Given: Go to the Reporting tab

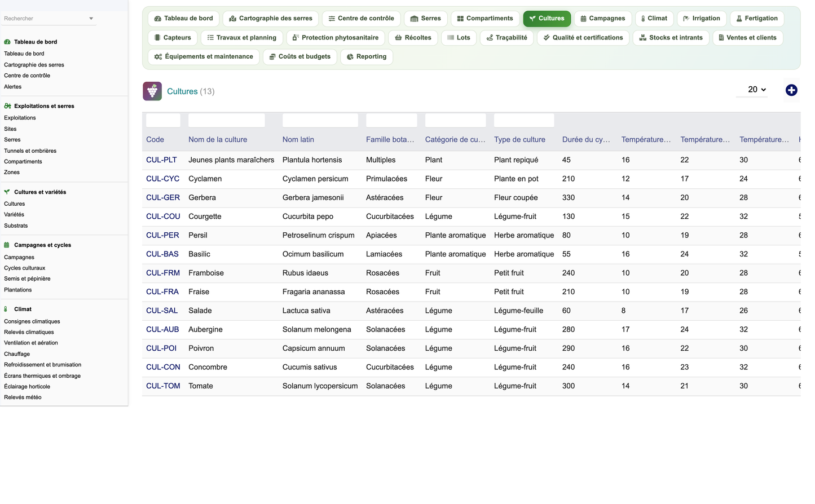Looking at the screenshot, I should [367, 57].
